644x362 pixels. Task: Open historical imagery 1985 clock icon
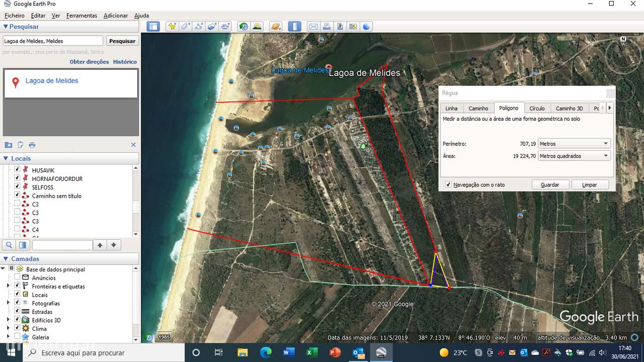[150, 337]
